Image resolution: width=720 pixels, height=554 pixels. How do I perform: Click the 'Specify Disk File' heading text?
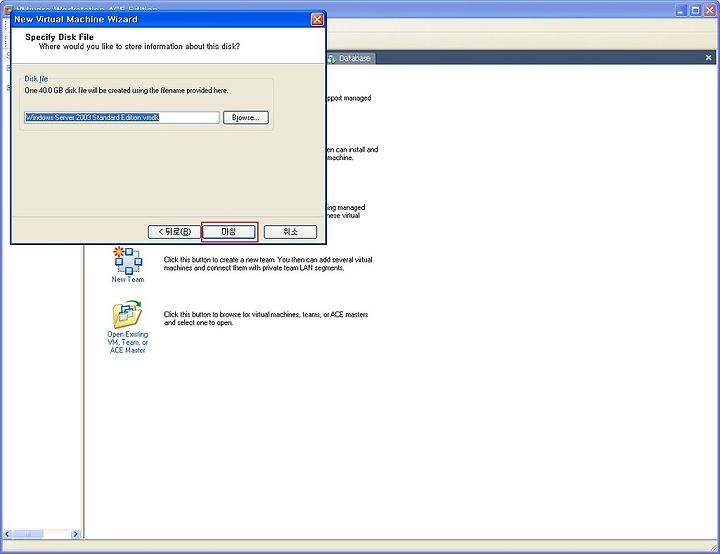(60, 37)
